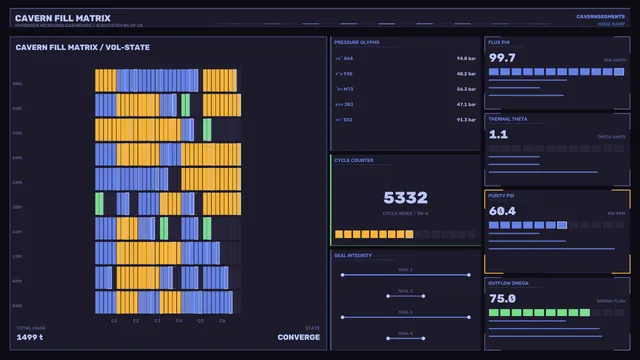Click the PRESSURE GLYPHS panel title
The height and width of the screenshot is (360, 640).
(x=356, y=42)
